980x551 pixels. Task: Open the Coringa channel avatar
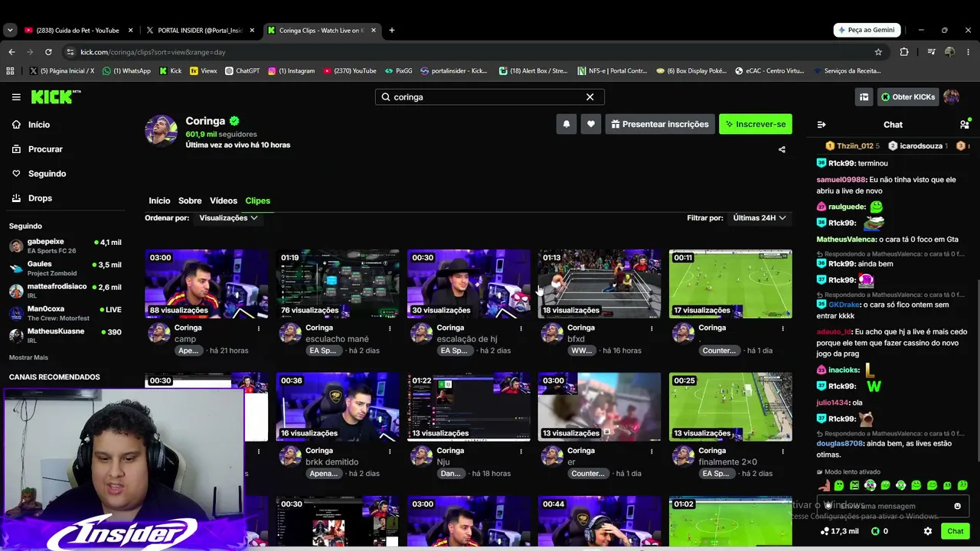[x=162, y=132]
